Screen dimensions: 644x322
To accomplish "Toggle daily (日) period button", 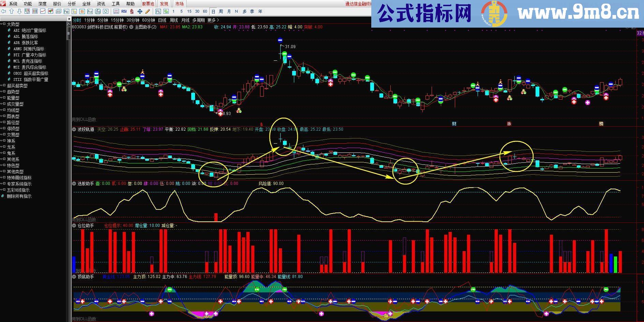I will (x=213, y=11).
